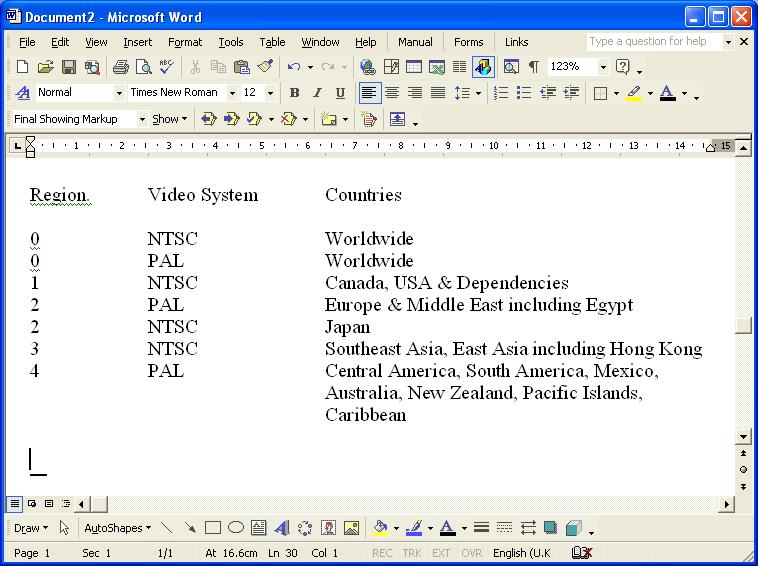
Task: Open the Table menu
Action: [x=272, y=42]
